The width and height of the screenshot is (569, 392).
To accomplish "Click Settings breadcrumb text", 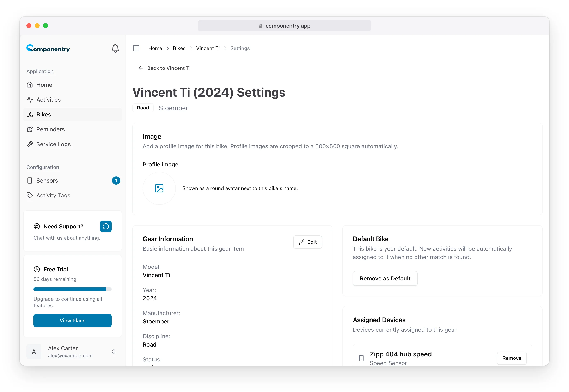I will click(x=240, y=48).
